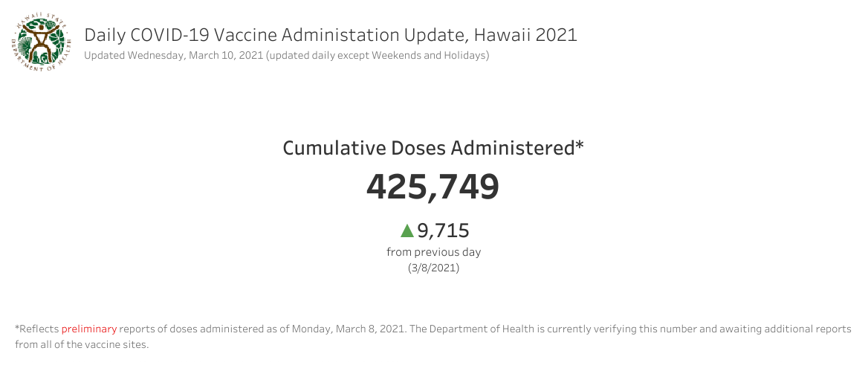Click 'Monday, March 8, 2021' in footnote
Image resolution: width=868 pixels, height=371 pixels.
coord(349,329)
